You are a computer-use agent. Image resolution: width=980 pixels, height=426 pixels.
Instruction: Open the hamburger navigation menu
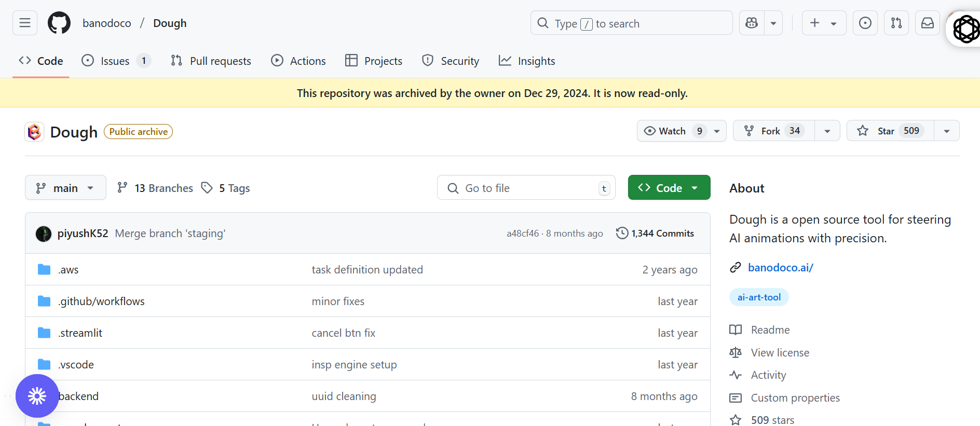pos(25,23)
